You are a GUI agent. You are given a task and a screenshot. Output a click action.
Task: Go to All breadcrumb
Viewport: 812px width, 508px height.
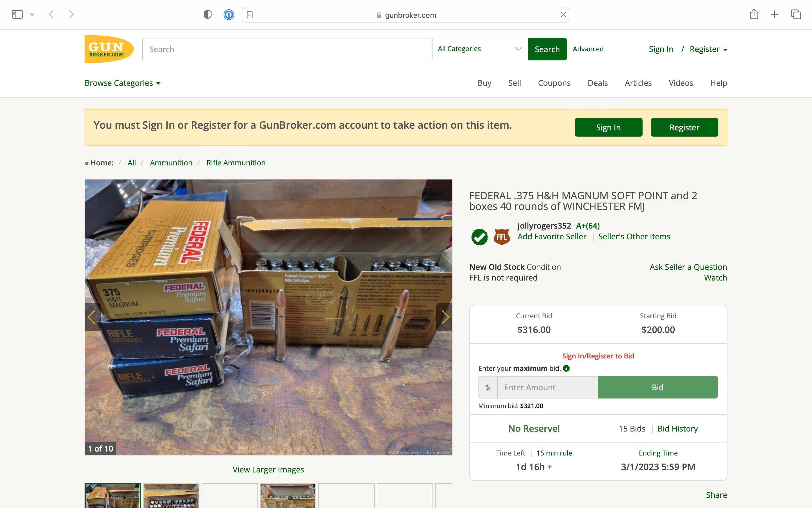(132, 163)
